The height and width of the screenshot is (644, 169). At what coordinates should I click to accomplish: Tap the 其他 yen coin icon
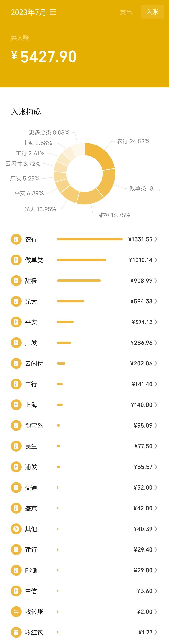[16, 529]
